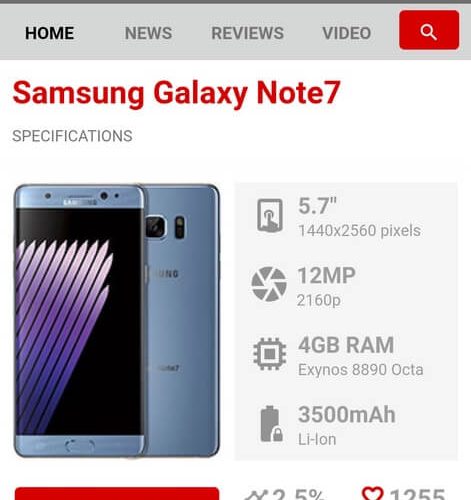Screen dimensions: 471x500
Task: Tap the chipset processor icon
Action: point(269,354)
